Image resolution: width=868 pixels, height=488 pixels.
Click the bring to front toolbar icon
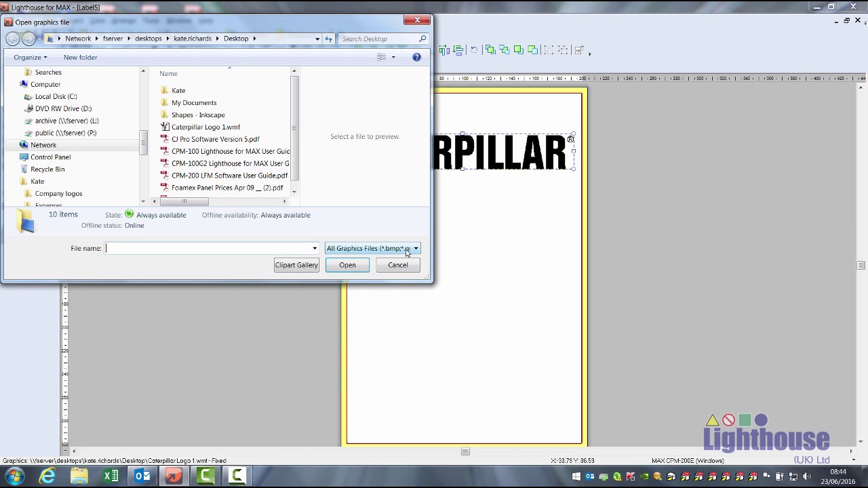[519, 50]
